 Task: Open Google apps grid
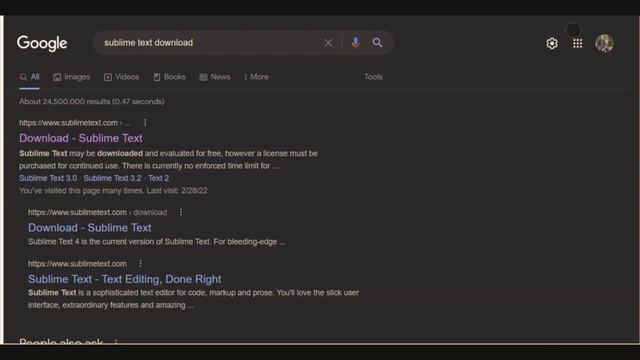coord(578,43)
